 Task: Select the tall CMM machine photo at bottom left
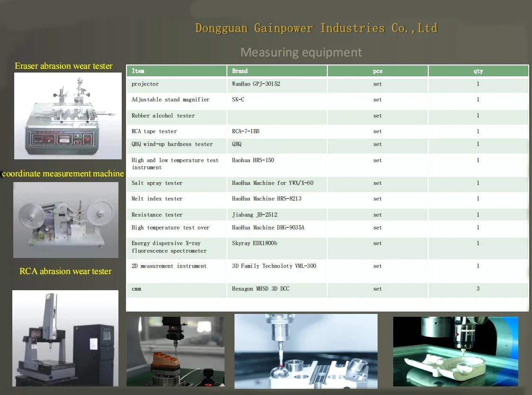65,339
